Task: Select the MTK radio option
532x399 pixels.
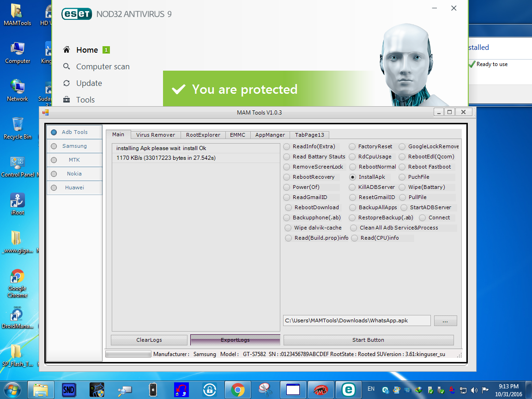Action: point(54,160)
